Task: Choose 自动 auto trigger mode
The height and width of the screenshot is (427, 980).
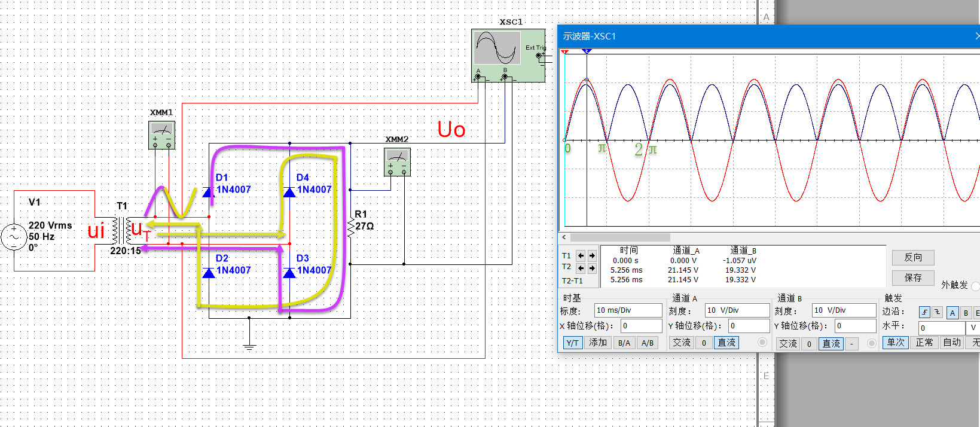Action: (x=951, y=343)
